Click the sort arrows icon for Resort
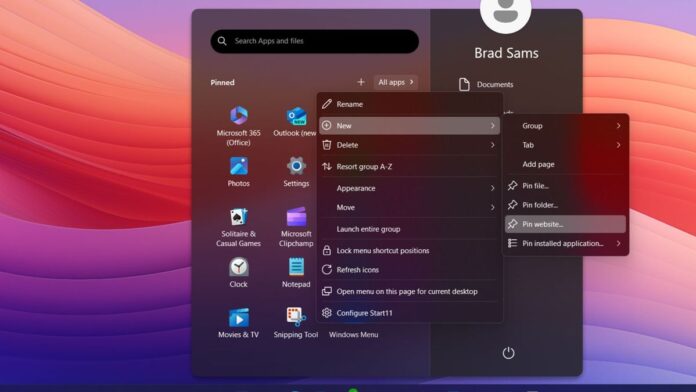 [x=327, y=166]
